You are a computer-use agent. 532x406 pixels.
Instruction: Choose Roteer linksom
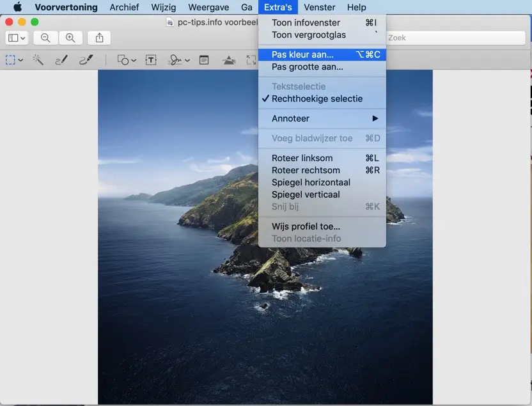pos(322,158)
